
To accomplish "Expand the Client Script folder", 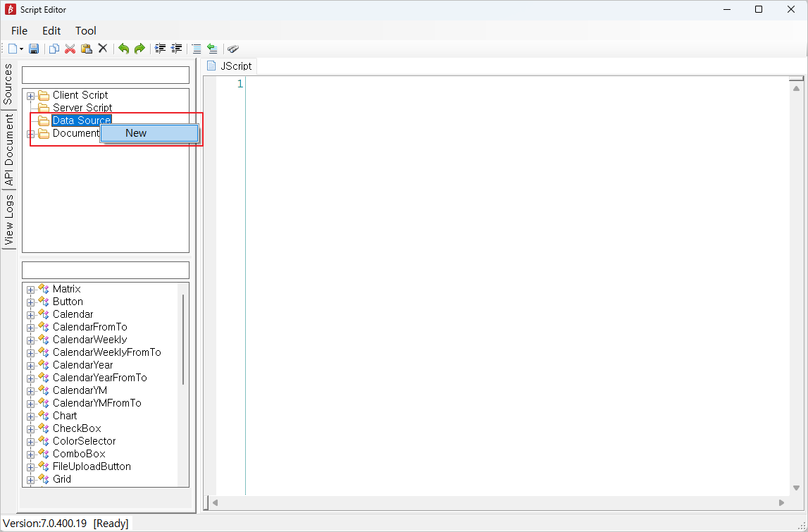I will [30, 96].
